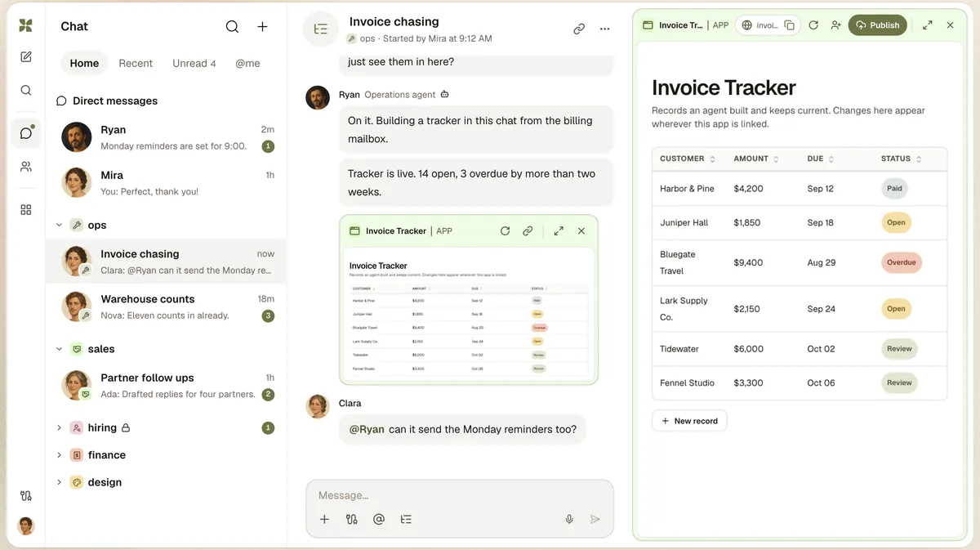980x550 pixels.
Task: Switch to the Recent tab
Action: (x=136, y=63)
